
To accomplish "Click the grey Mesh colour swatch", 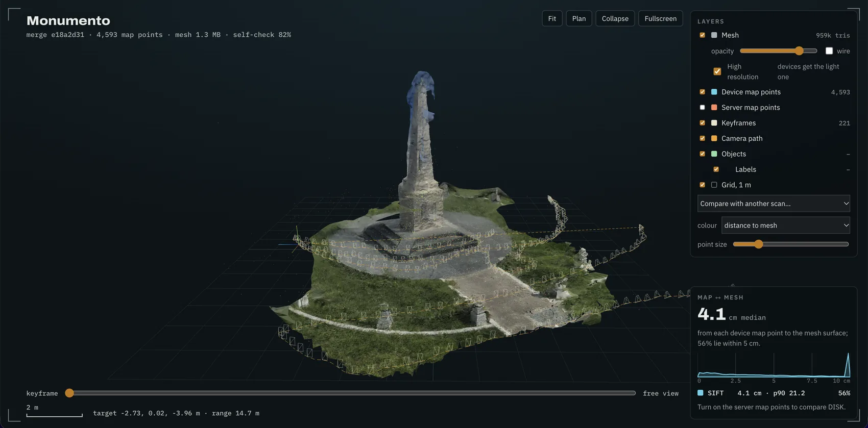I will pyautogui.click(x=714, y=35).
